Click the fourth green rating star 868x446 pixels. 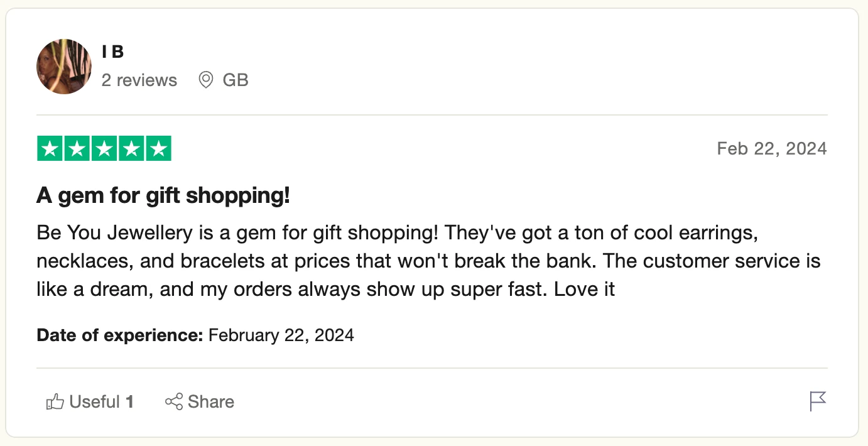coord(131,149)
